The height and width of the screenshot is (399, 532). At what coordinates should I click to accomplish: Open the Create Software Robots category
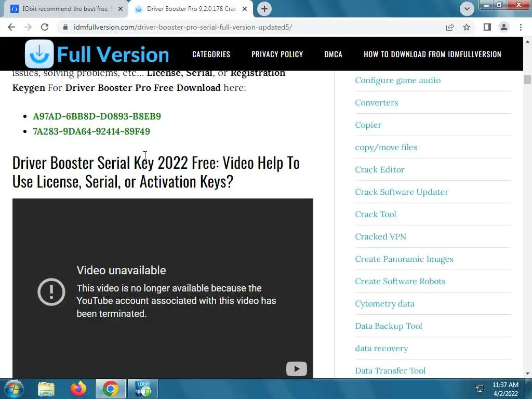[400, 282]
